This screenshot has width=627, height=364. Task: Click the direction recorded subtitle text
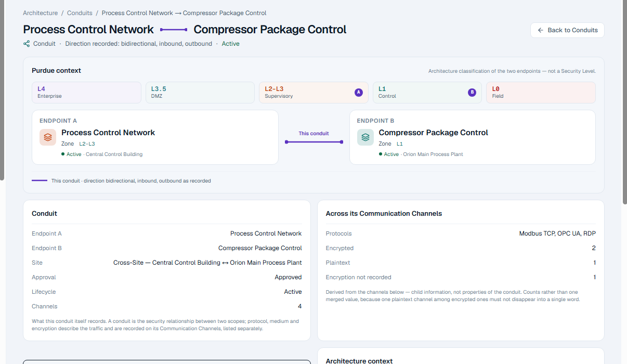[138, 44]
